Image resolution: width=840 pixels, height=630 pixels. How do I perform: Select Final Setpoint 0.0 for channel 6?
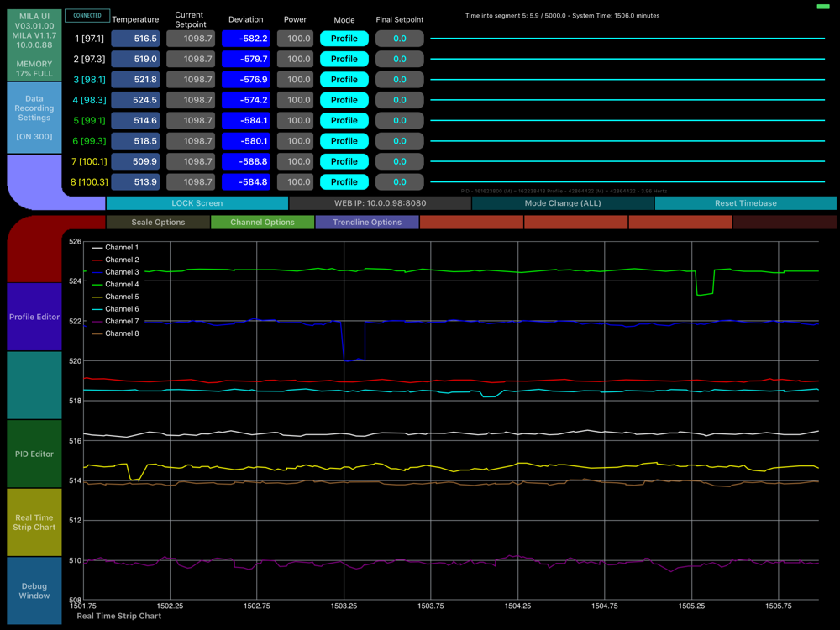[400, 141]
